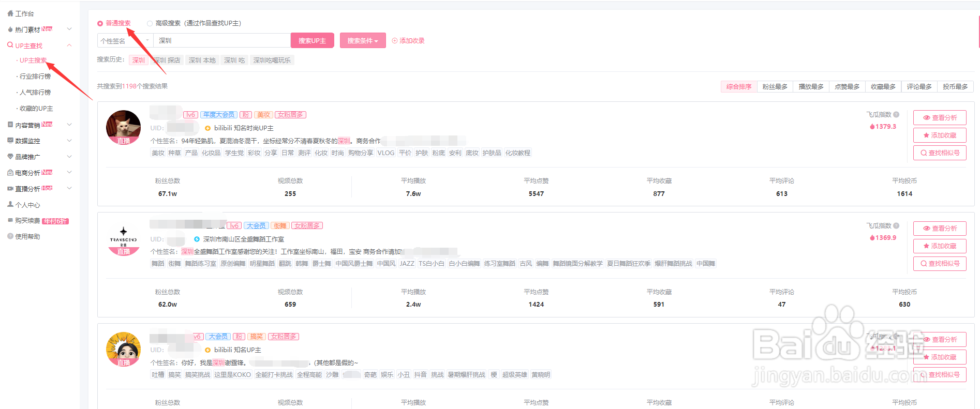Click the 深圳 keyword search field

pos(222,41)
